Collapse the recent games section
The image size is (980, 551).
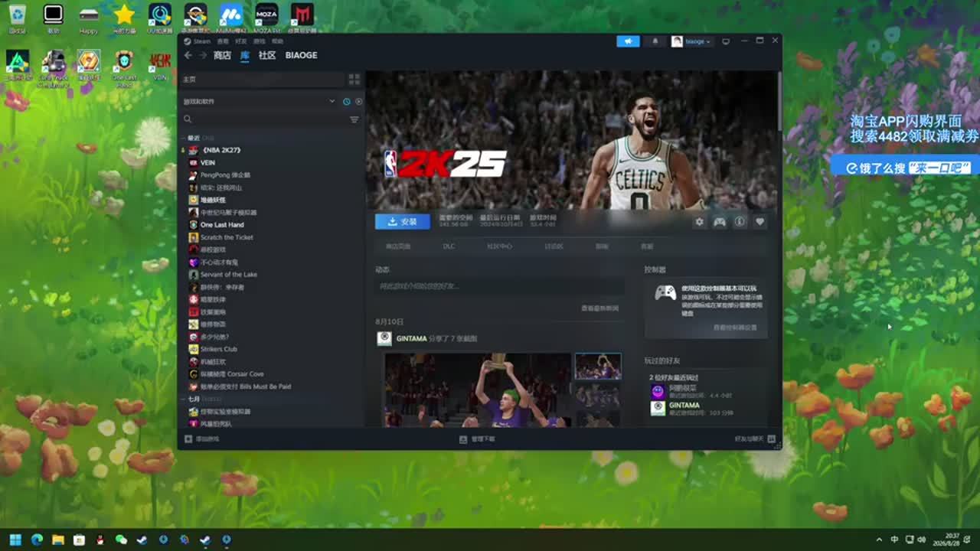point(182,139)
